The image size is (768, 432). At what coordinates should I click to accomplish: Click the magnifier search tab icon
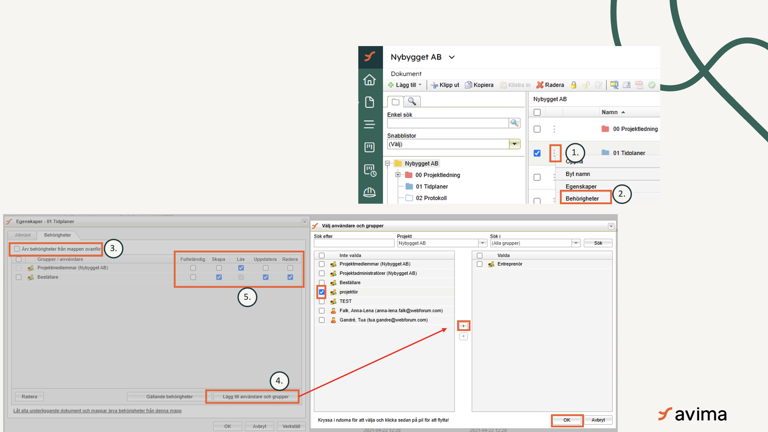click(411, 102)
